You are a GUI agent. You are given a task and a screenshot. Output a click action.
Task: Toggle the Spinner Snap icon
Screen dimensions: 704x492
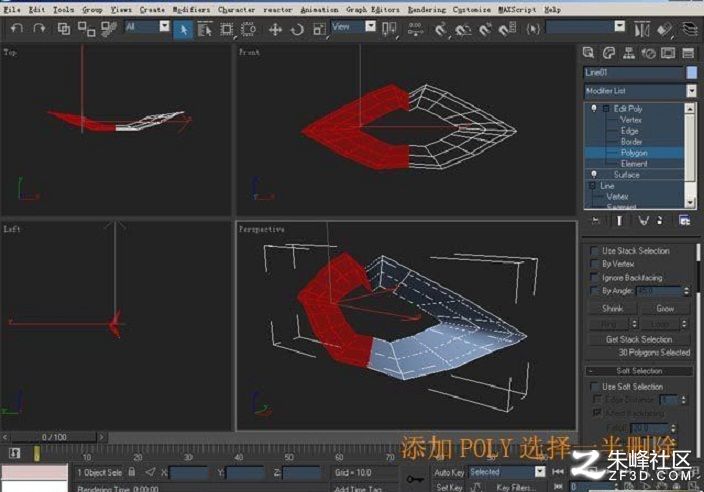point(507,30)
